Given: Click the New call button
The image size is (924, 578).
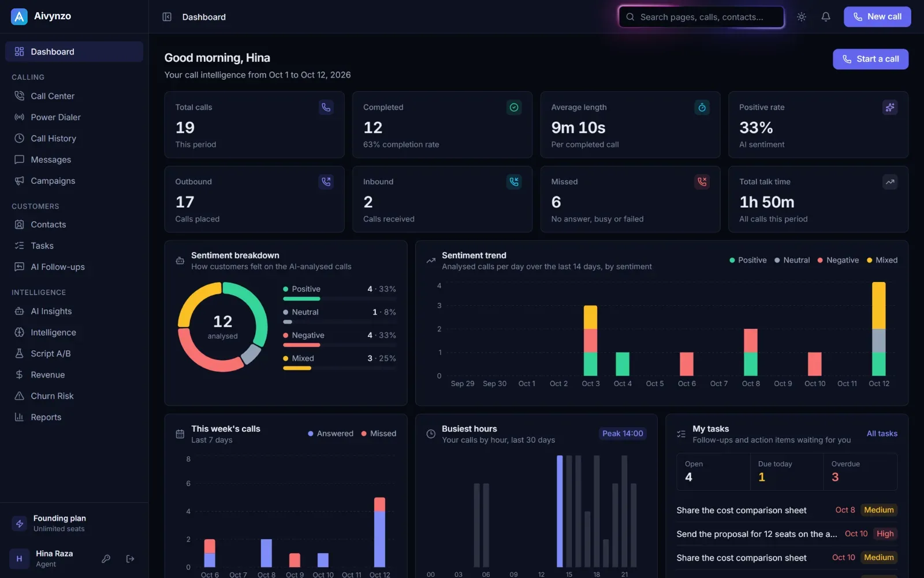Looking at the screenshot, I should [x=877, y=17].
